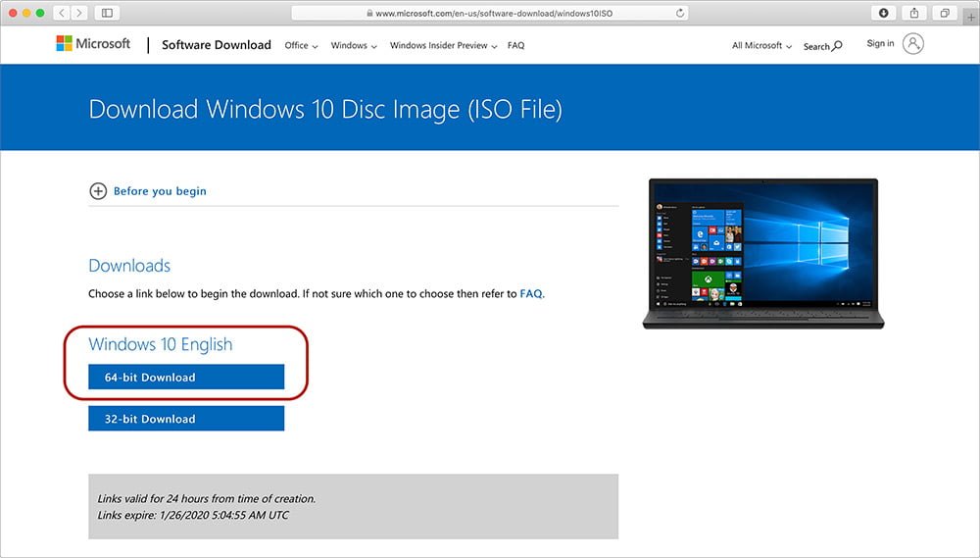
Task: Click the 32-bit Download button
Action: tap(186, 419)
